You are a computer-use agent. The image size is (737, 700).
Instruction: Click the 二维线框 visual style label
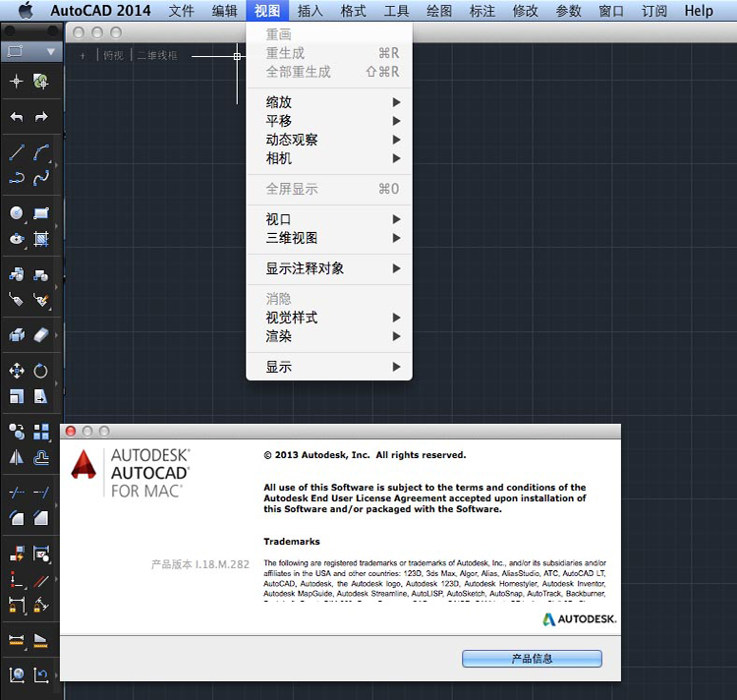tap(157, 55)
